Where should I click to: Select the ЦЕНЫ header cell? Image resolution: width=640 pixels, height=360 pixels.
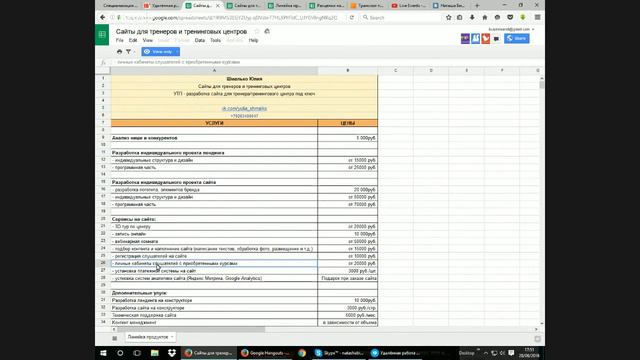pyautogui.click(x=348, y=123)
